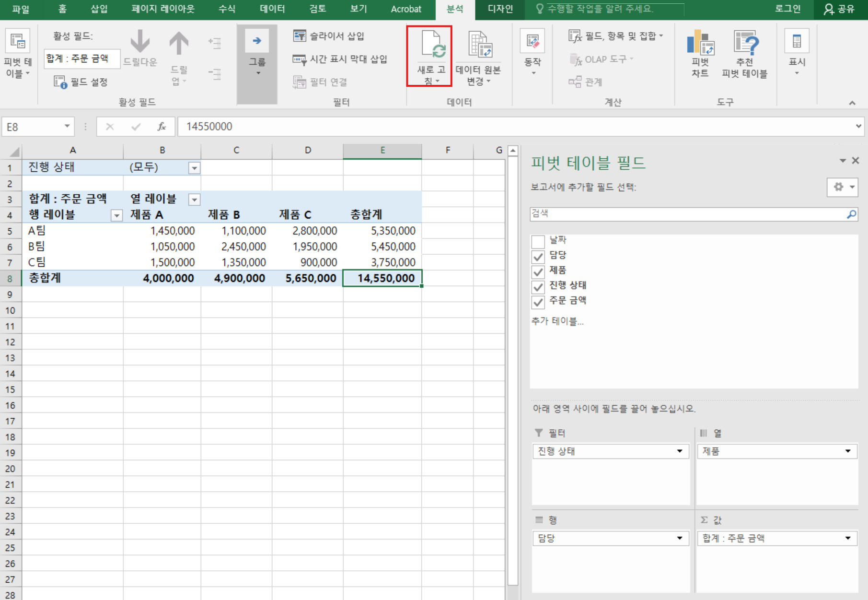The height and width of the screenshot is (600, 868).
Task: Click the 관계 relationships icon
Action: pos(575,82)
